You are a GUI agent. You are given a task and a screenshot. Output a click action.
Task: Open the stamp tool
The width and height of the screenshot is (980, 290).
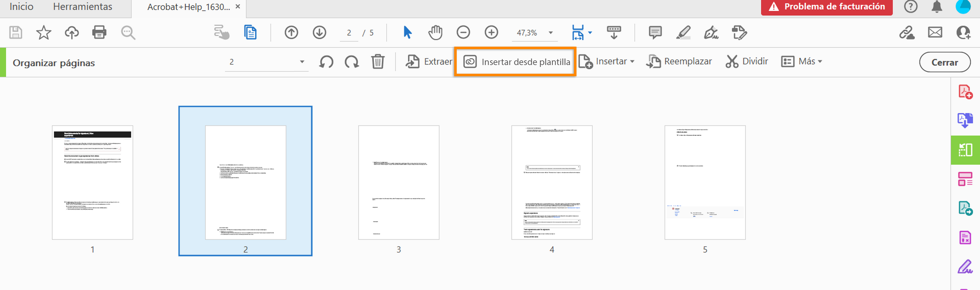(x=739, y=33)
